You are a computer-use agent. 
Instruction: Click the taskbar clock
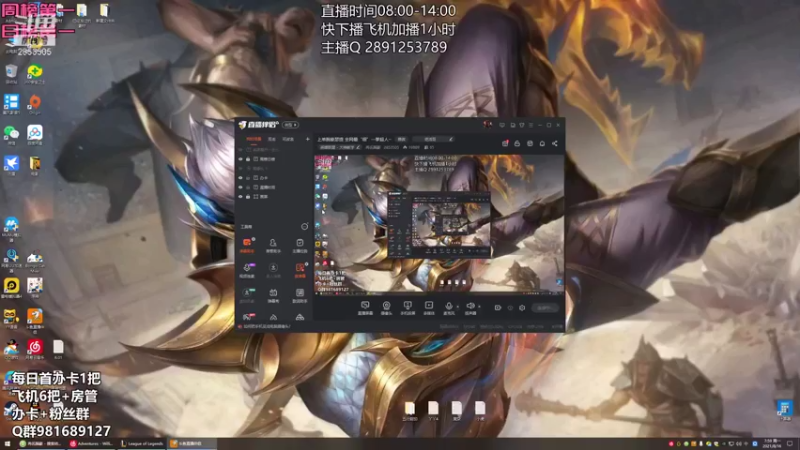point(772,444)
